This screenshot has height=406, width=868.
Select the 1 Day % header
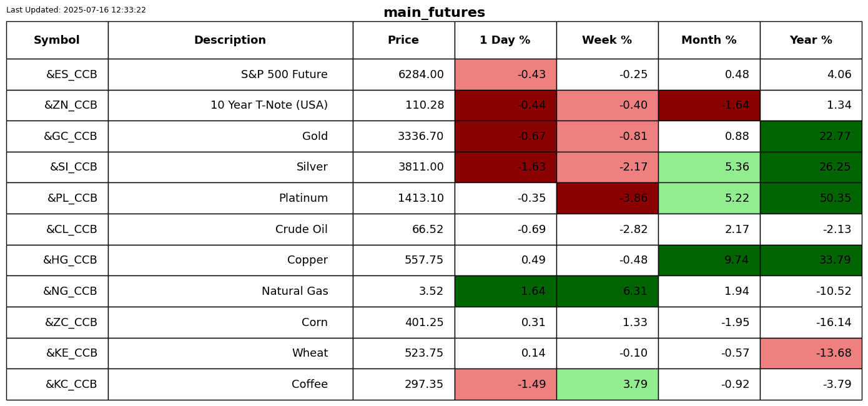tap(505, 41)
